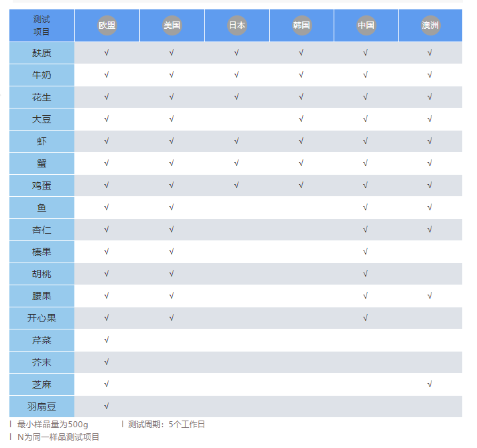The height and width of the screenshot is (448, 477).
Task: Click the 芝麻 checkmark under 澳洲 column
Action: pyautogui.click(x=429, y=384)
